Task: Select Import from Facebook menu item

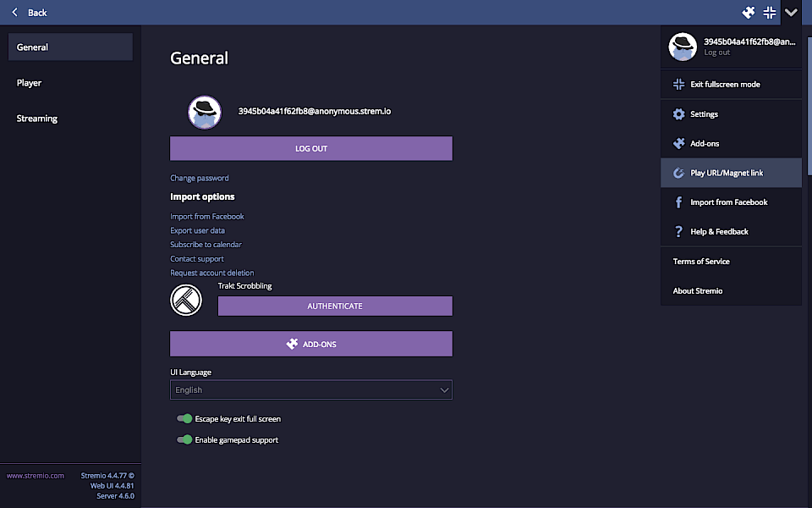Action: (x=731, y=202)
